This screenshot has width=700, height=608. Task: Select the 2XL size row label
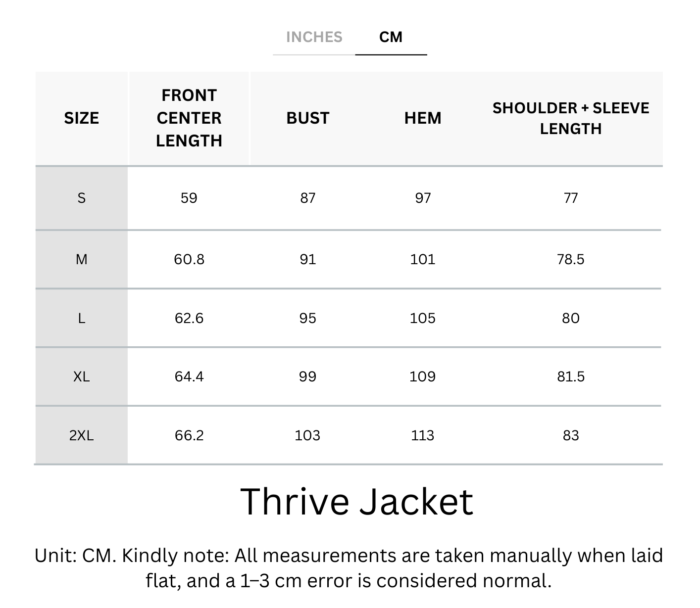point(82,435)
